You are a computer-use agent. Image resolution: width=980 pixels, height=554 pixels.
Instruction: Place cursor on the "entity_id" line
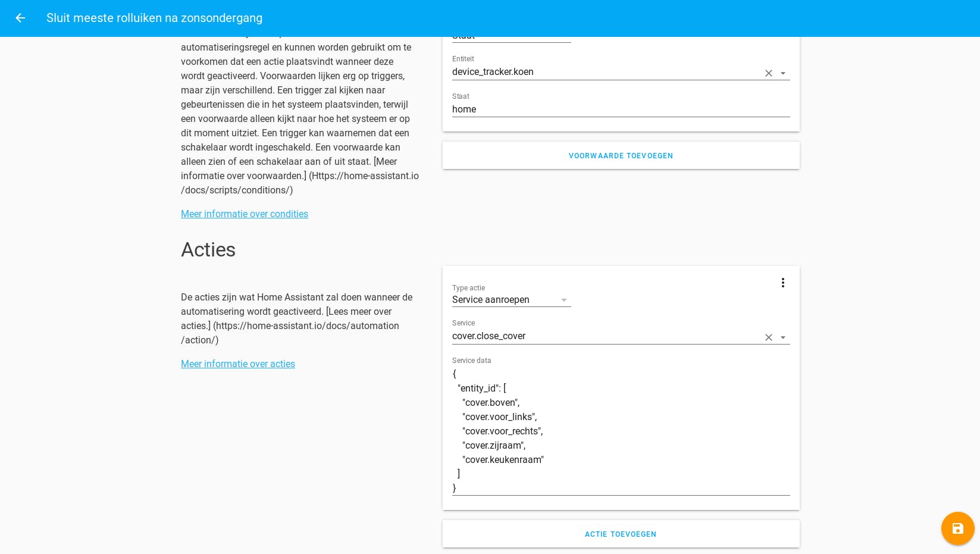coord(482,389)
